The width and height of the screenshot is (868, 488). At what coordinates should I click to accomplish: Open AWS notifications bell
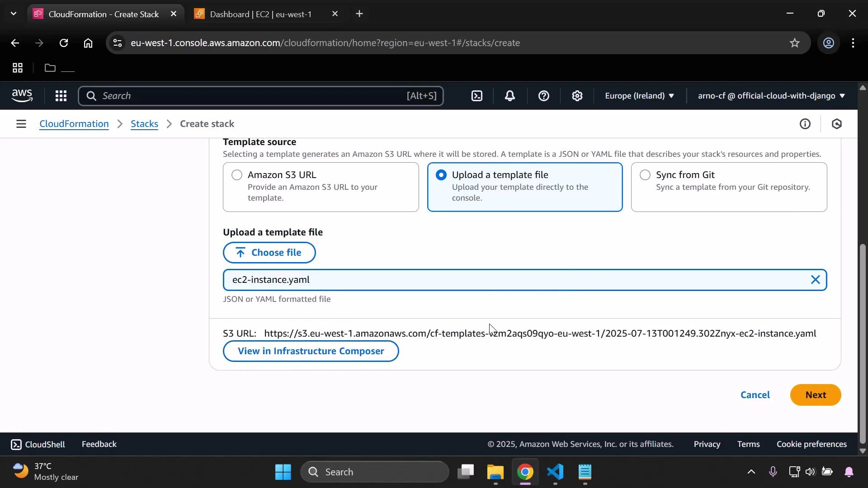coord(509,96)
